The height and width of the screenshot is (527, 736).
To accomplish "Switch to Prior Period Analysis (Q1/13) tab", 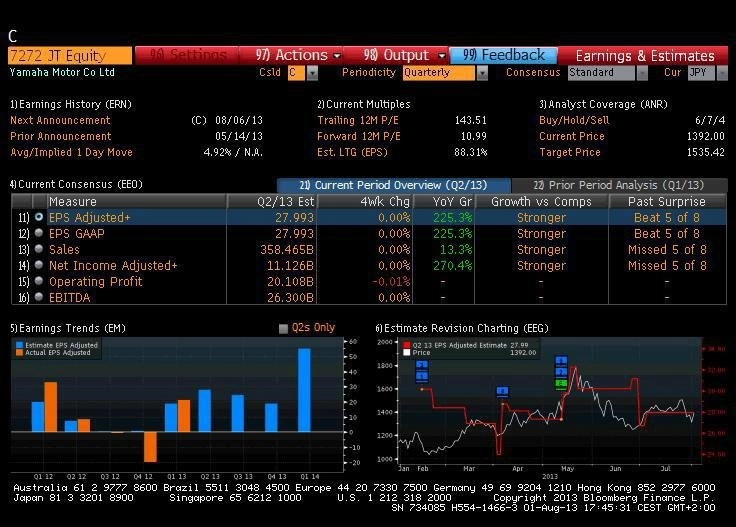I will click(619, 185).
